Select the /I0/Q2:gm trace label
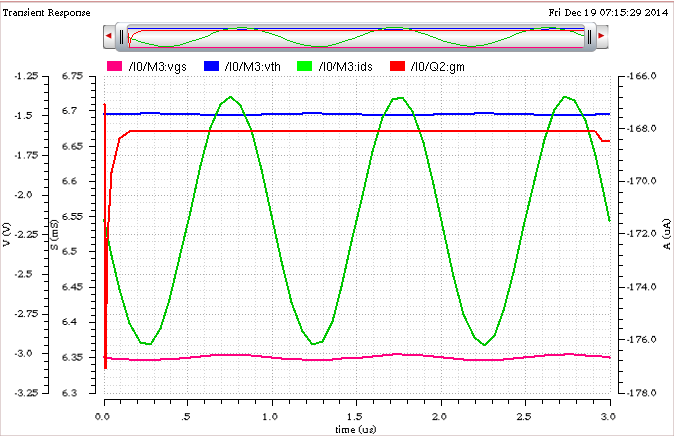This screenshot has width=674, height=436. click(x=437, y=66)
